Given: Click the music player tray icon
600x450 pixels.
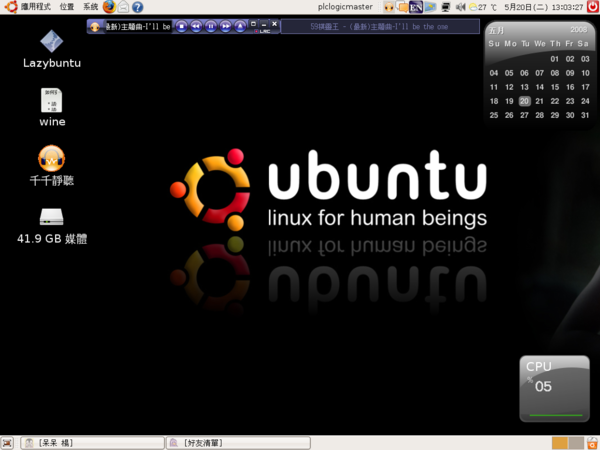Looking at the screenshot, I should [389, 7].
